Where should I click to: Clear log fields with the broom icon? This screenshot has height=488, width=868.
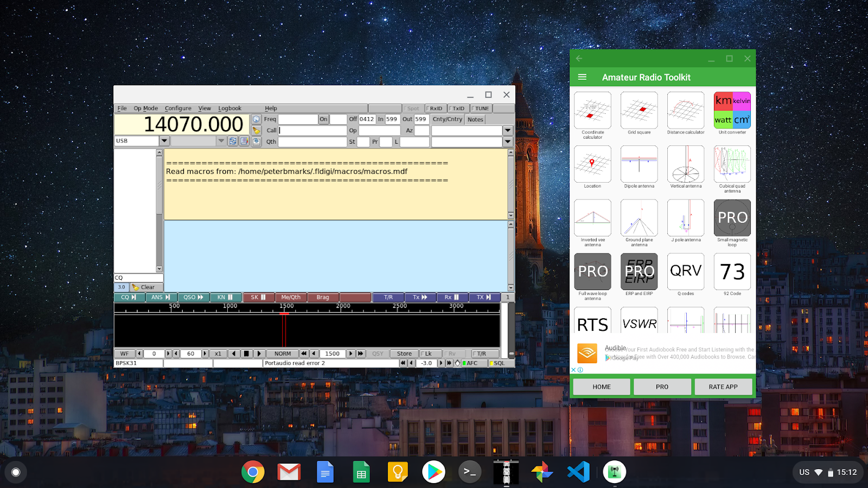[x=256, y=130]
